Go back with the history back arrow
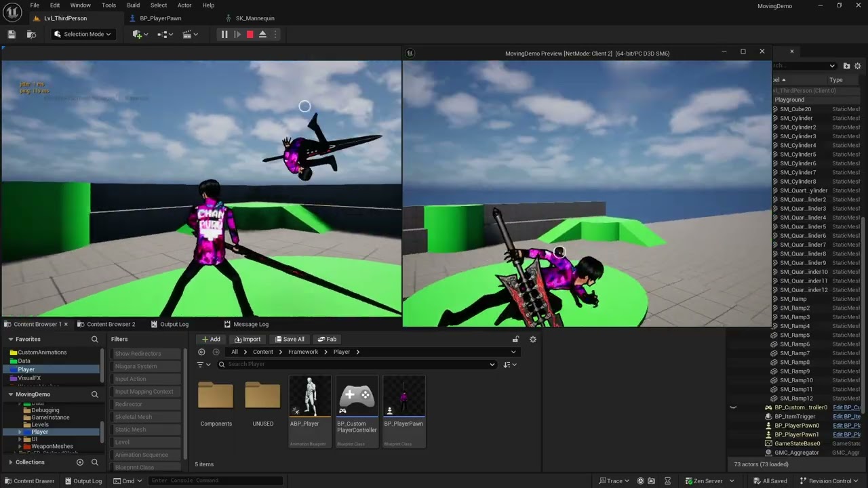Image resolution: width=868 pixels, height=488 pixels. tap(201, 352)
